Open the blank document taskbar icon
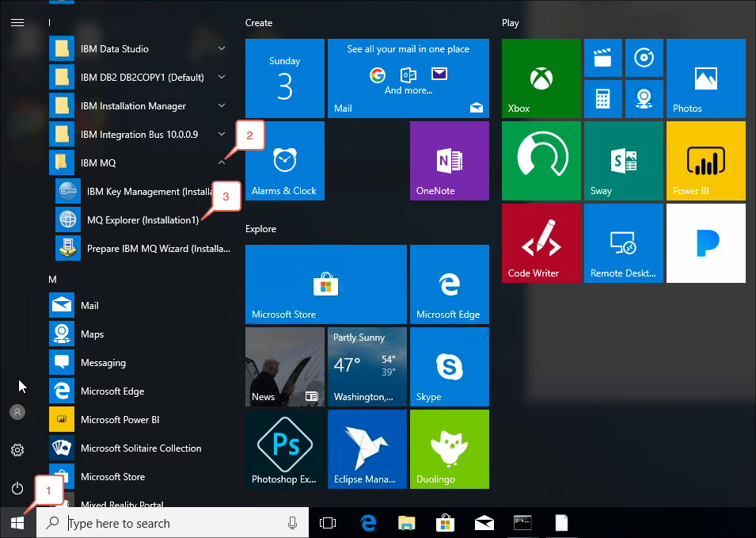 pos(561,523)
